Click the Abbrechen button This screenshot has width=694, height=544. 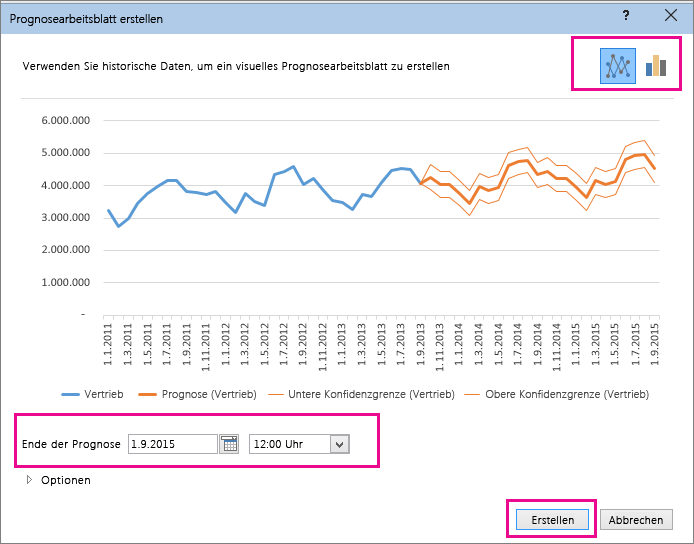636,520
